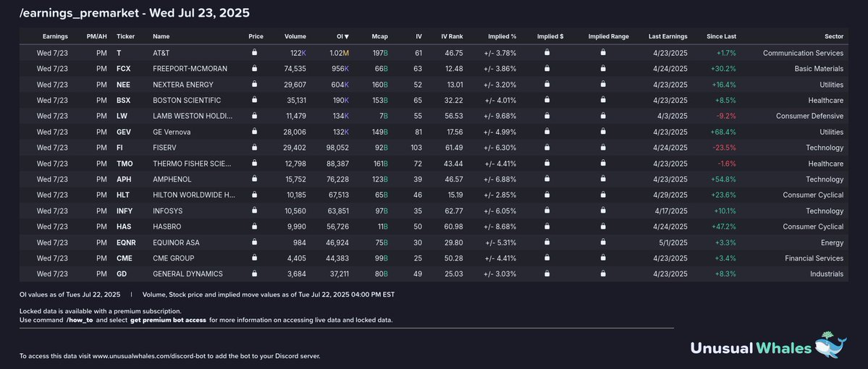Viewport: 868px width, 369px height.
Task: Click the +68.4% Since Last value
Action: (723, 132)
